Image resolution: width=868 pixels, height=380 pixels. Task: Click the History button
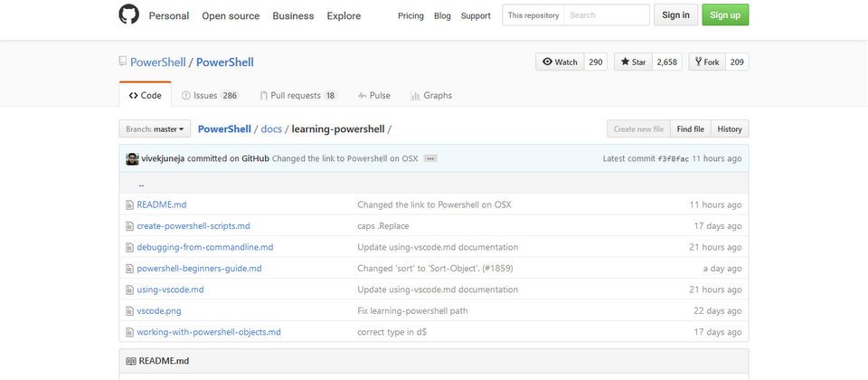click(x=730, y=129)
